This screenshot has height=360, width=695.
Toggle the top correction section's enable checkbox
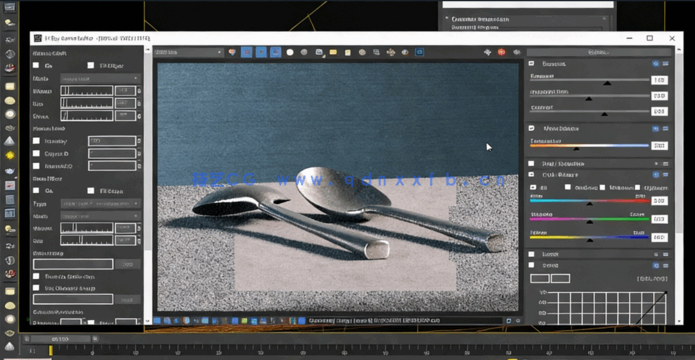pyautogui.click(x=531, y=64)
